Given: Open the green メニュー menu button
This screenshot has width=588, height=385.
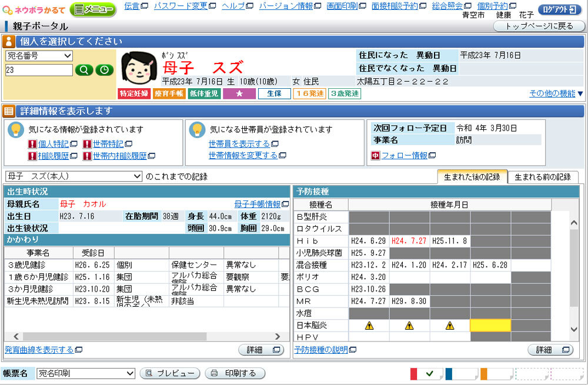Looking at the screenshot, I should tap(93, 9).
